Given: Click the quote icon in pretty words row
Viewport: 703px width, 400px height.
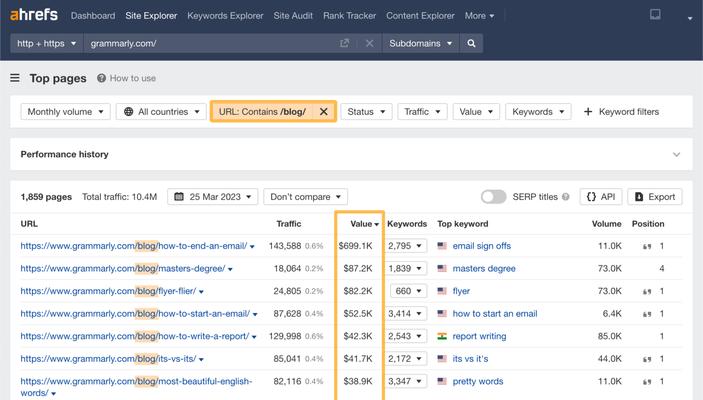Looking at the screenshot, I should 647,382.
